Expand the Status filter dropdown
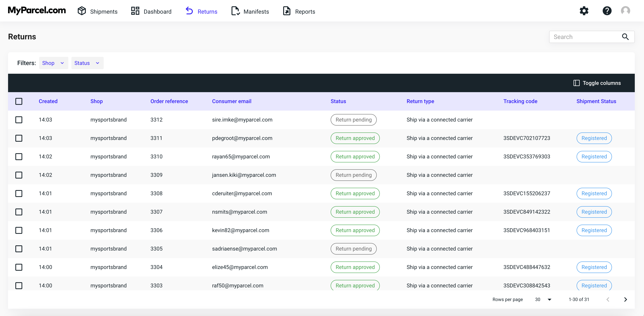 [87, 63]
